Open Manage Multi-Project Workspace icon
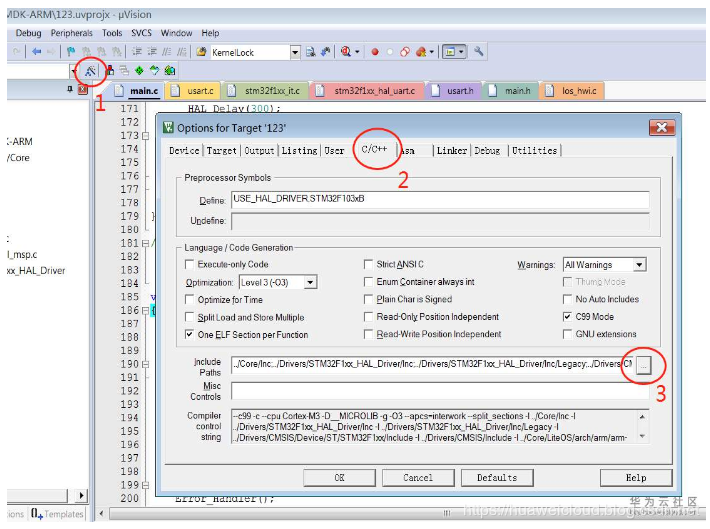 tap(124, 70)
